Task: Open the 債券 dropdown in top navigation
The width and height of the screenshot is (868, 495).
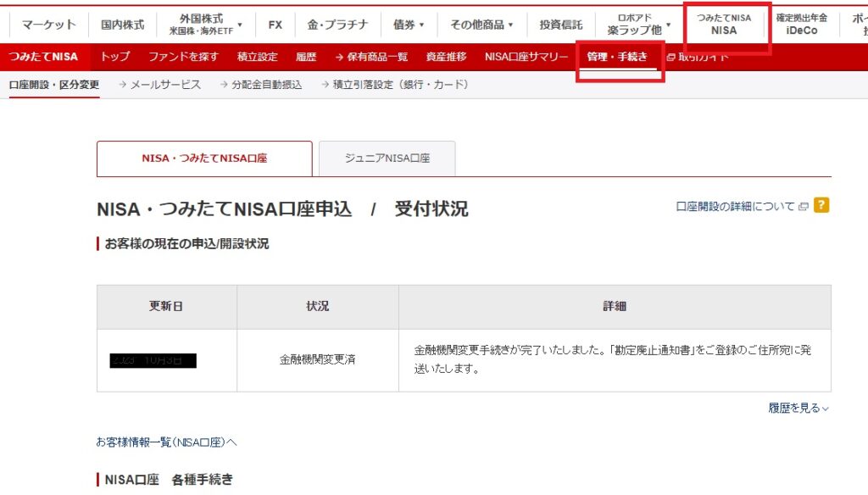Action: (409, 25)
